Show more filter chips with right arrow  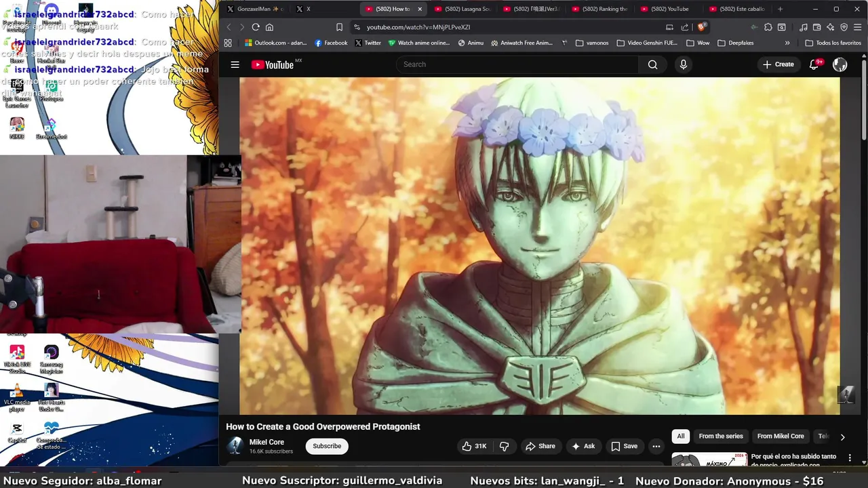(842, 437)
